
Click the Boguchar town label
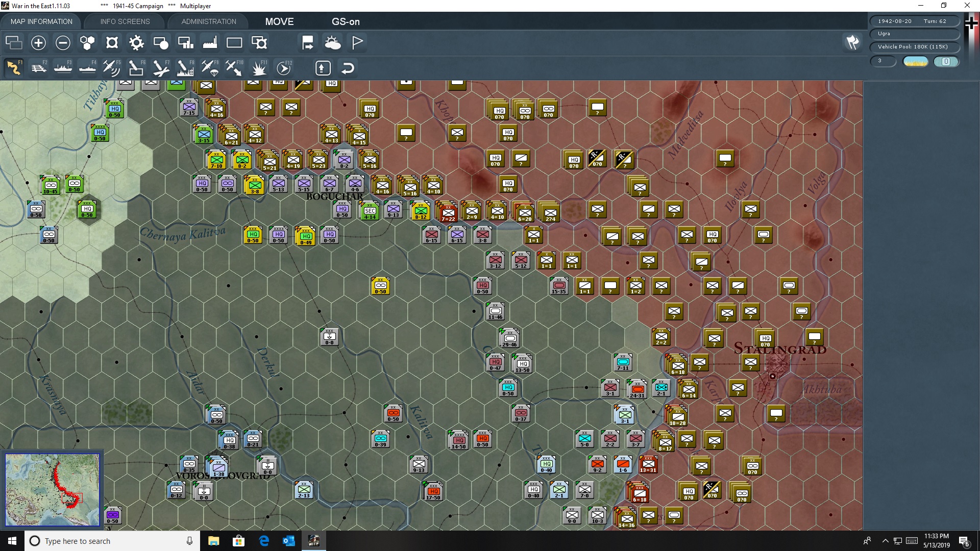click(x=334, y=197)
